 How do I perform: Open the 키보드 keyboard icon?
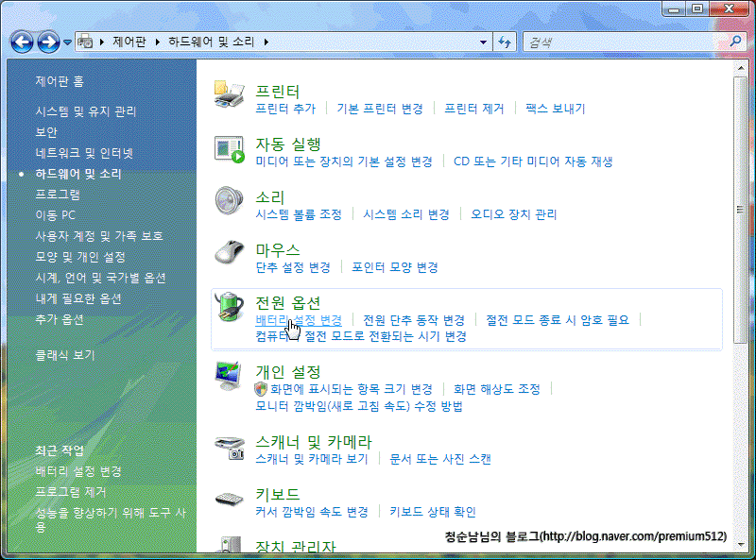pos(229,499)
